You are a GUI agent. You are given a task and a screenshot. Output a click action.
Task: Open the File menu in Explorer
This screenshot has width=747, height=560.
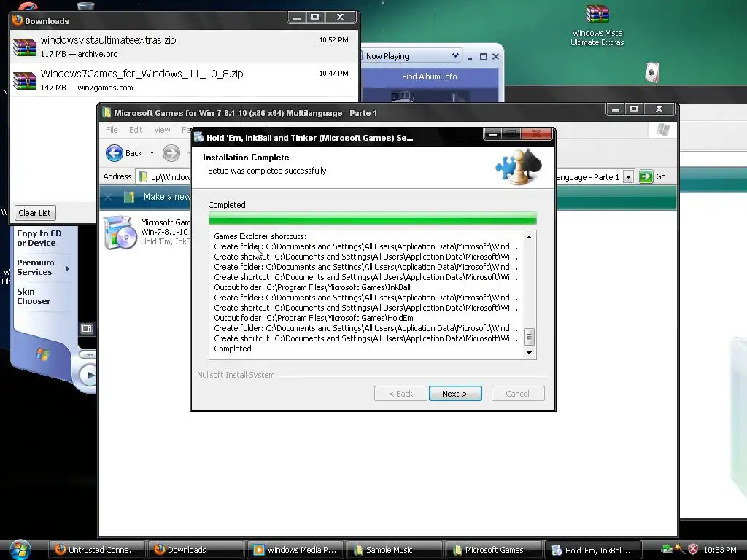pos(112,130)
